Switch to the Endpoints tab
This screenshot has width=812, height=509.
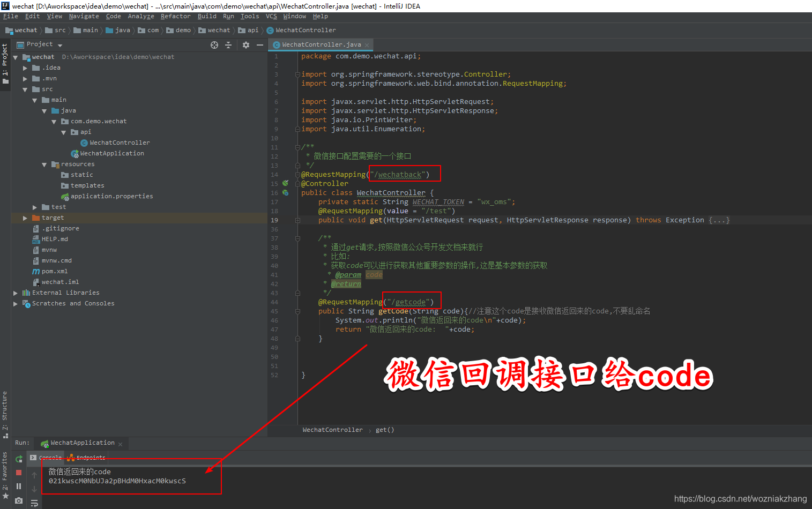pyautogui.click(x=86, y=458)
